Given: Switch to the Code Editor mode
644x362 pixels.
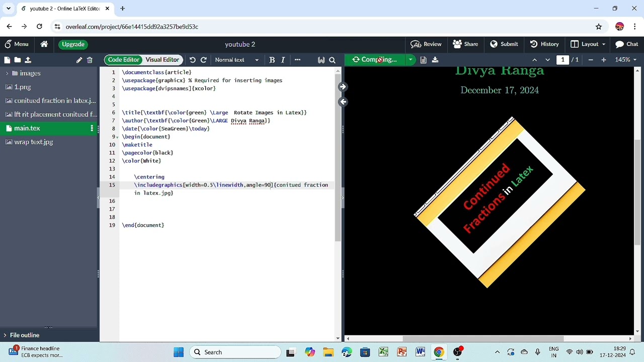Looking at the screenshot, I should pyautogui.click(x=123, y=60).
